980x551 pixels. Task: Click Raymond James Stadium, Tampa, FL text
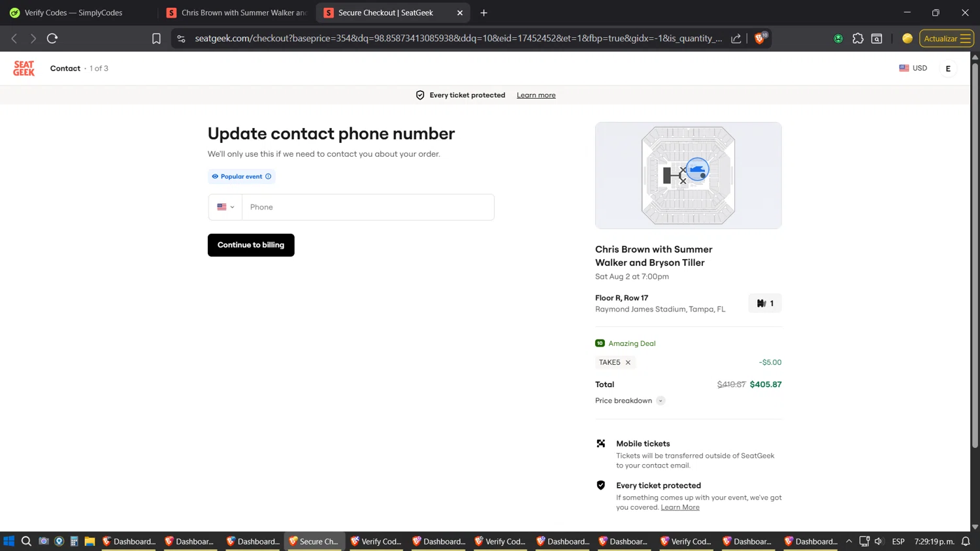pos(660,309)
